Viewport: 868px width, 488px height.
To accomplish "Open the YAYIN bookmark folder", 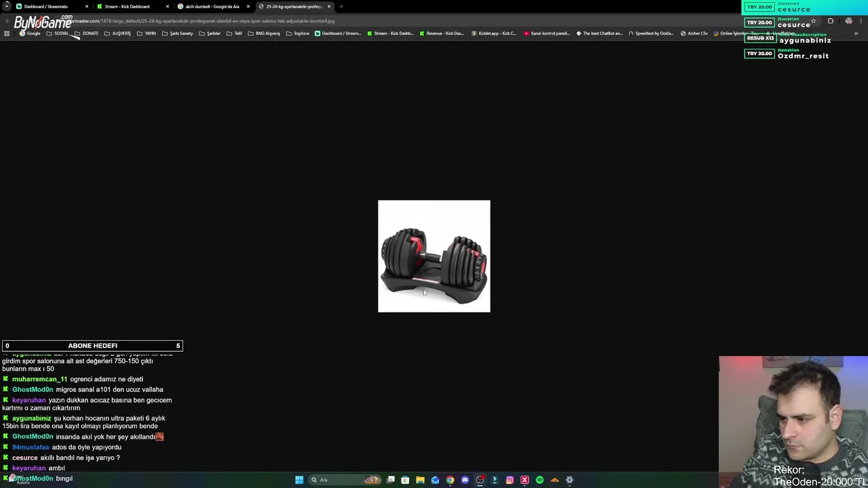I will tap(146, 33).
